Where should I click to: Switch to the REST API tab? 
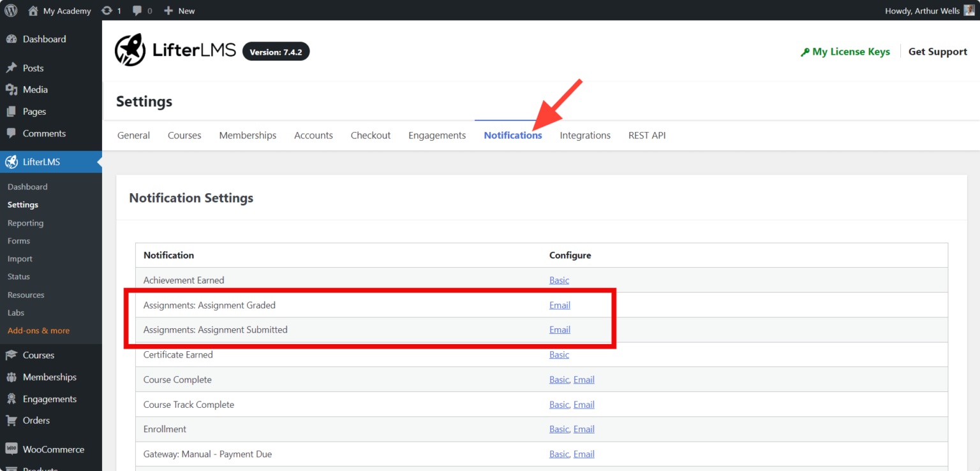point(647,135)
